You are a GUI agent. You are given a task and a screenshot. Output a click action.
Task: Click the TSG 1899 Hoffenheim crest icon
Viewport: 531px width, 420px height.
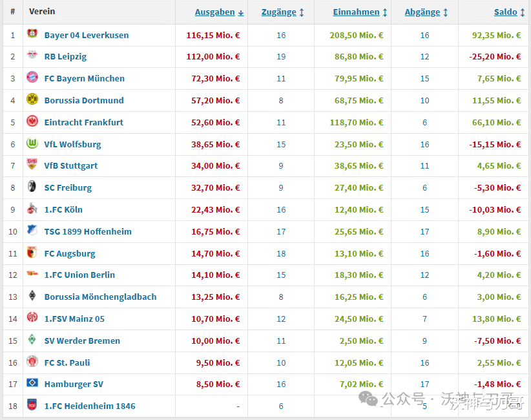tap(32, 230)
